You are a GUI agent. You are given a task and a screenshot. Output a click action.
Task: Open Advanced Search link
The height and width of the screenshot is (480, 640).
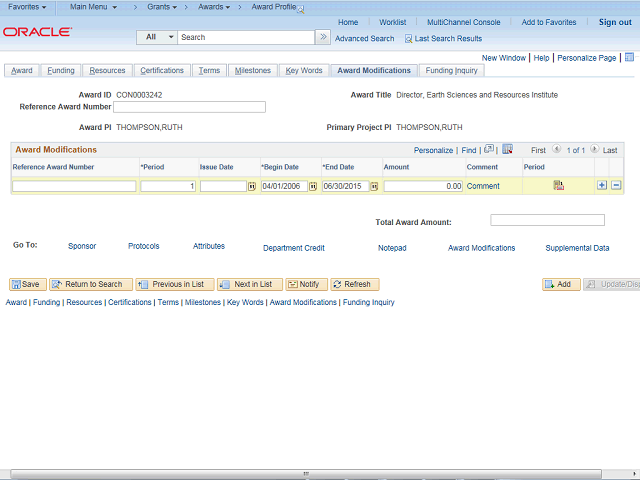tap(364, 39)
